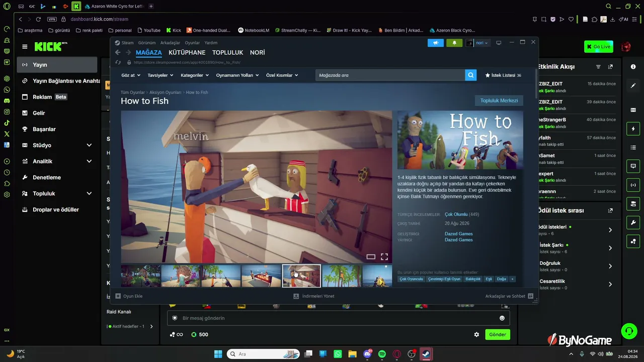The height and width of the screenshot is (362, 644).
Task: Open Discord from the Windows taskbar
Action: pos(367,354)
